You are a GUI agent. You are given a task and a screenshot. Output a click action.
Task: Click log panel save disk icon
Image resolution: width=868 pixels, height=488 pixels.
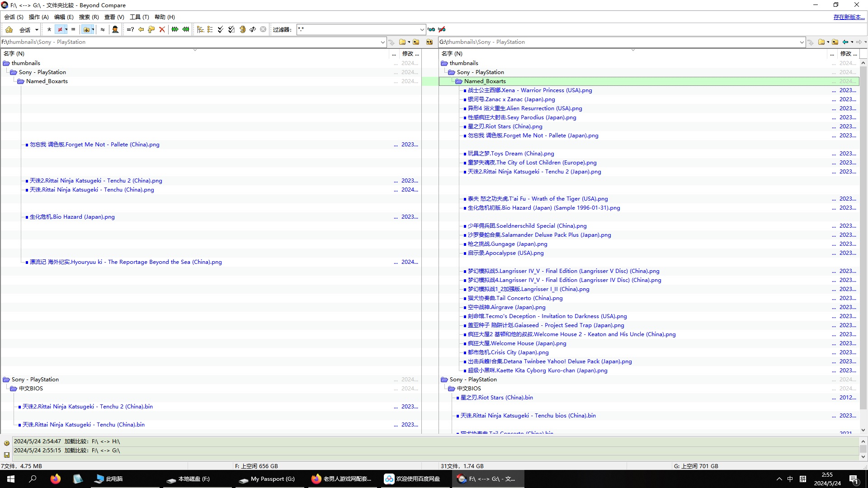click(7, 455)
